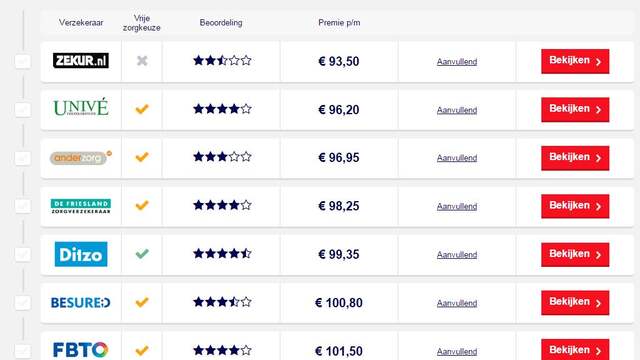Image resolution: width=640 pixels, height=360 pixels.
Task: Open the Aanvullend link for Zekur.nl
Action: click(457, 62)
